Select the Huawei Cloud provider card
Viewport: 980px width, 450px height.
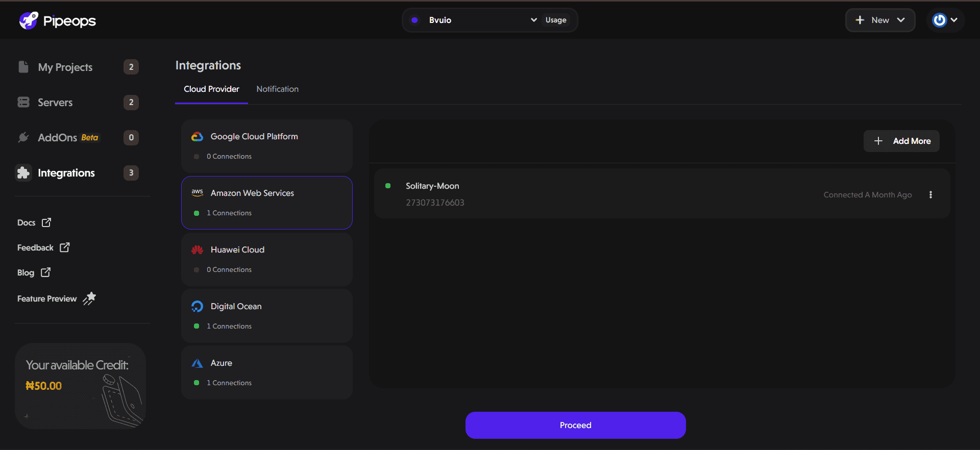267,259
